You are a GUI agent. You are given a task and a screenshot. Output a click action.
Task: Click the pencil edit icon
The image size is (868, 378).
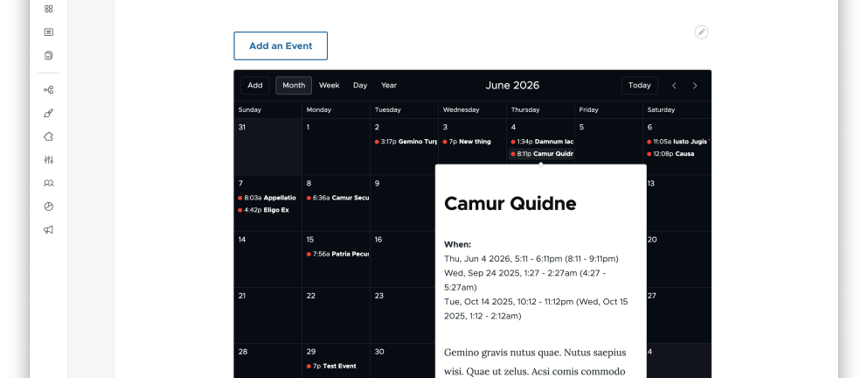click(x=701, y=32)
